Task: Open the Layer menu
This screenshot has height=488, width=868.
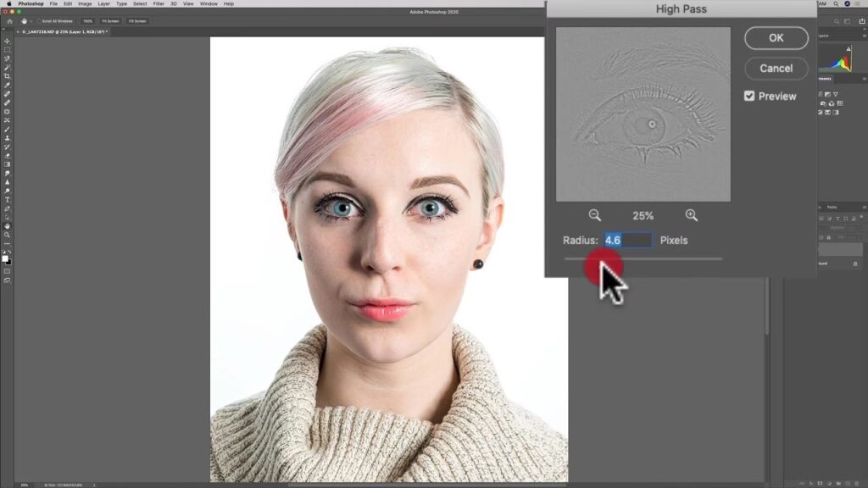Action: click(103, 3)
